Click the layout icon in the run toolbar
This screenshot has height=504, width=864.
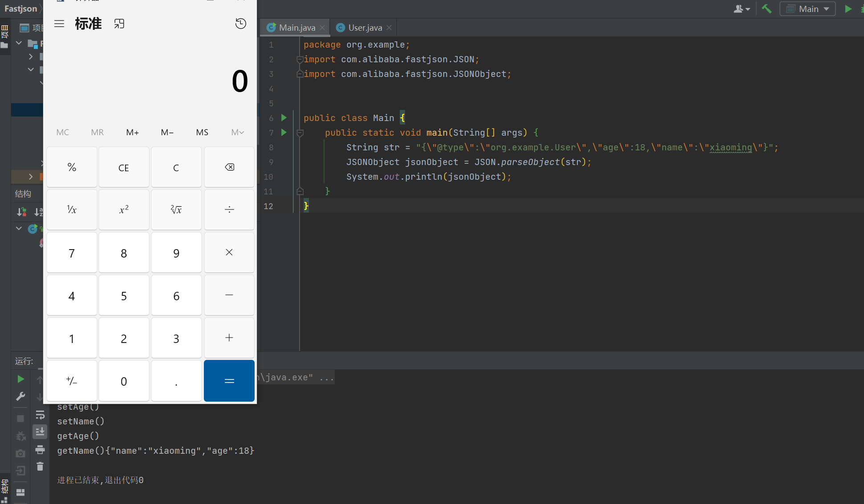tap(20, 492)
